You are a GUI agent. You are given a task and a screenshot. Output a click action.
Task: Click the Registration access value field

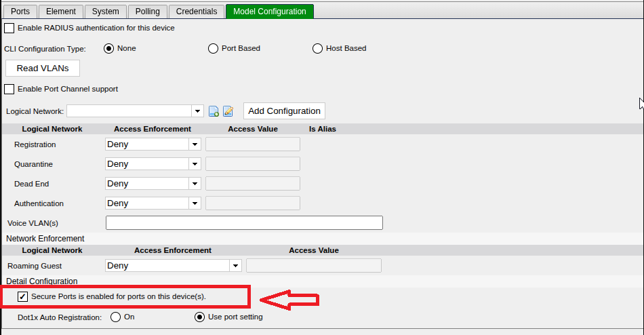253,144
